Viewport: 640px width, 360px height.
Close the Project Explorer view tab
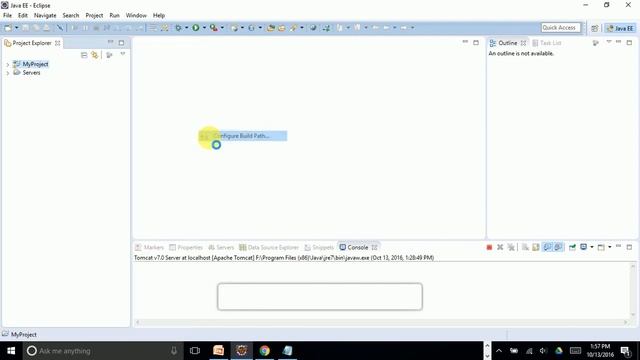coord(58,43)
